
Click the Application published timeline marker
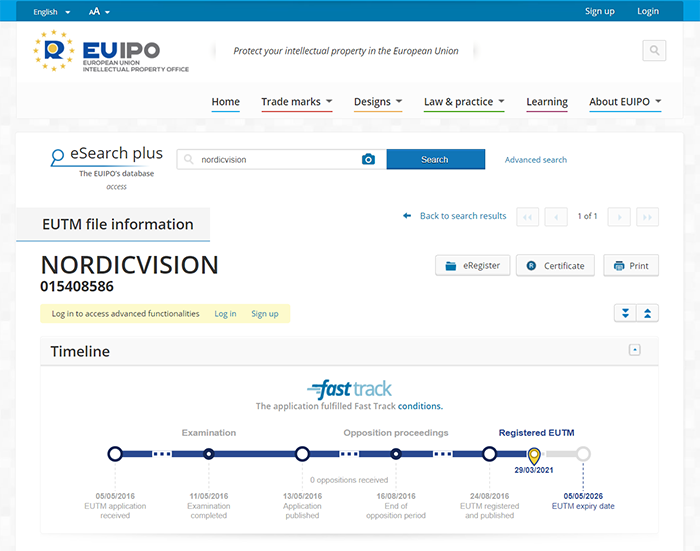[302, 454]
